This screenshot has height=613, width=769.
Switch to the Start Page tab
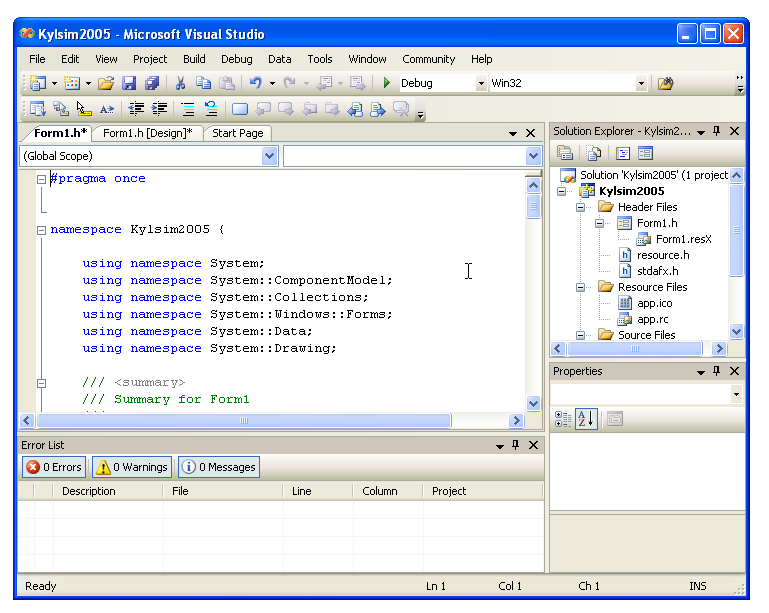point(238,133)
